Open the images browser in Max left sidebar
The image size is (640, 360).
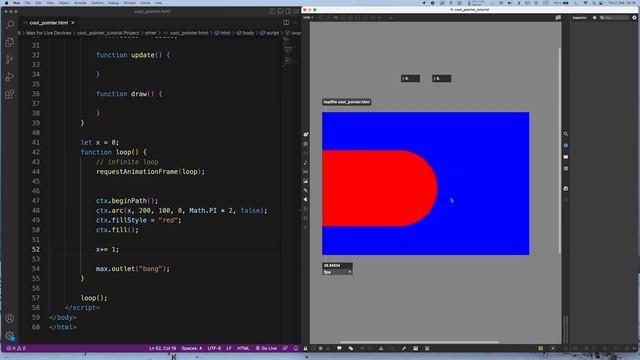306,181
